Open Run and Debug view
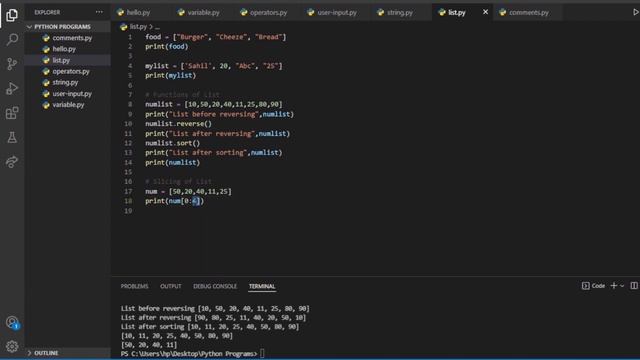 point(12,89)
